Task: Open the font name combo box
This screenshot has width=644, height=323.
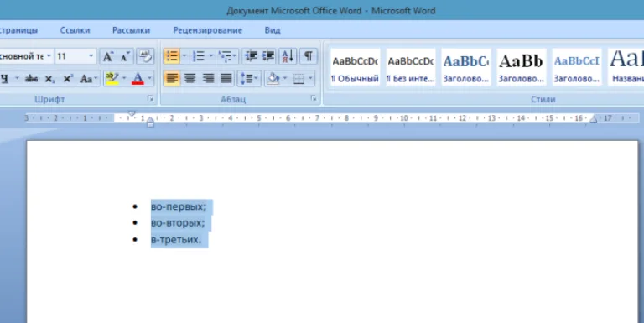Action: click(26, 56)
